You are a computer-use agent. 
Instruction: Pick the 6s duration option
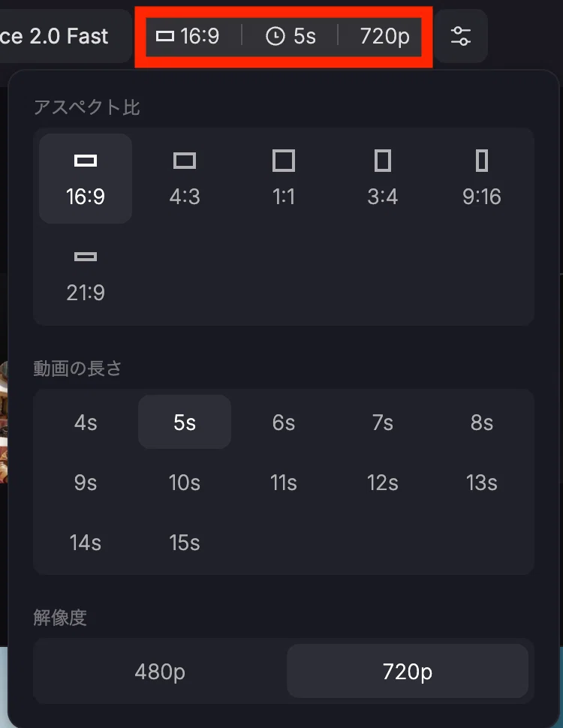click(283, 422)
